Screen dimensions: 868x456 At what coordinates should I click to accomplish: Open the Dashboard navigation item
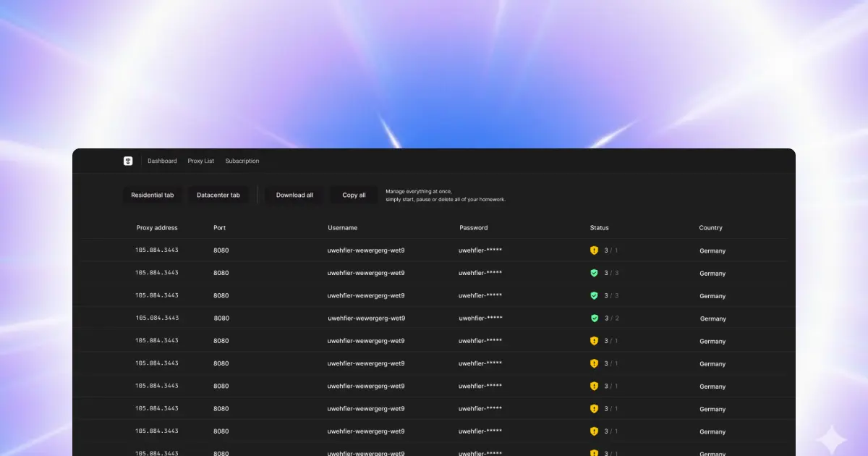point(162,161)
